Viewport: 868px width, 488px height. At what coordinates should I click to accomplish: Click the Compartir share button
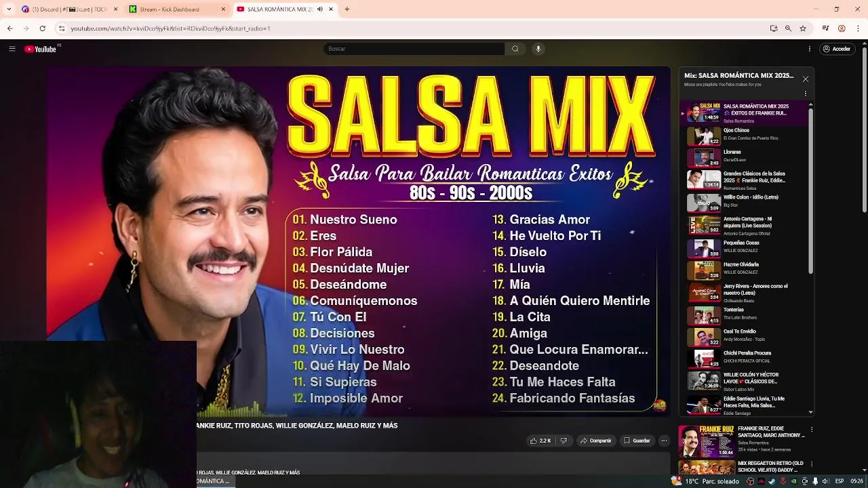(x=596, y=441)
